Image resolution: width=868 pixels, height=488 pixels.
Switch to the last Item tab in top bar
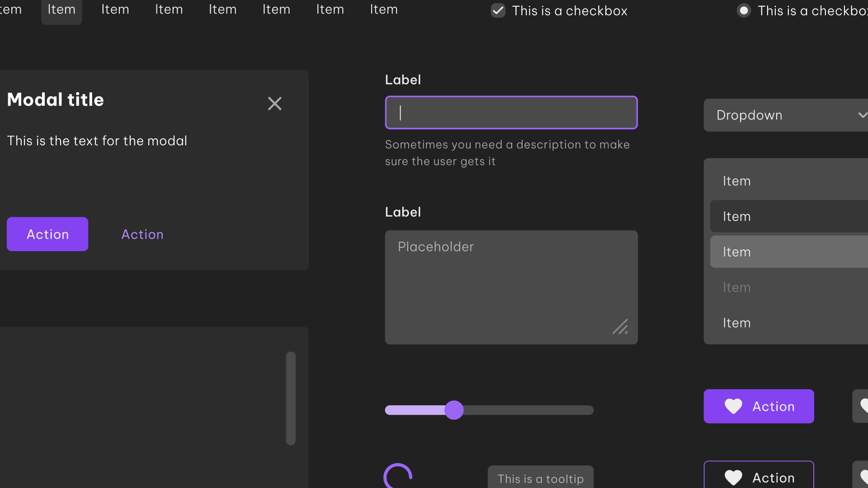coord(384,9)
